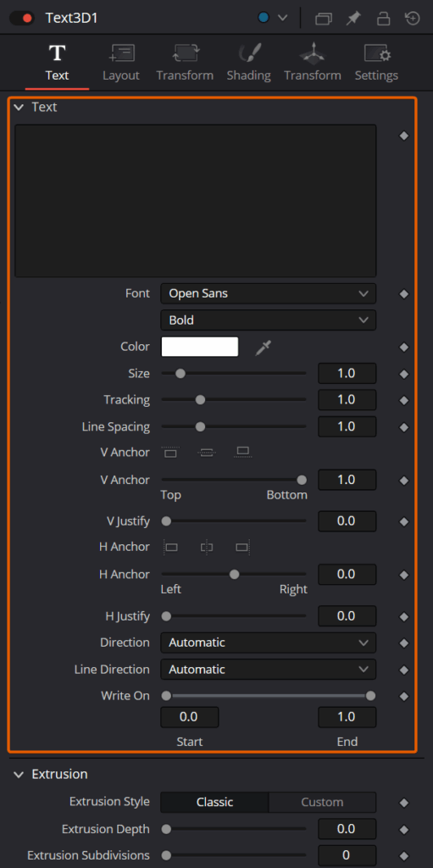433x868 pixels.
Task: Open the Open Sans font dropdown
Action: (x=268, y=293)
